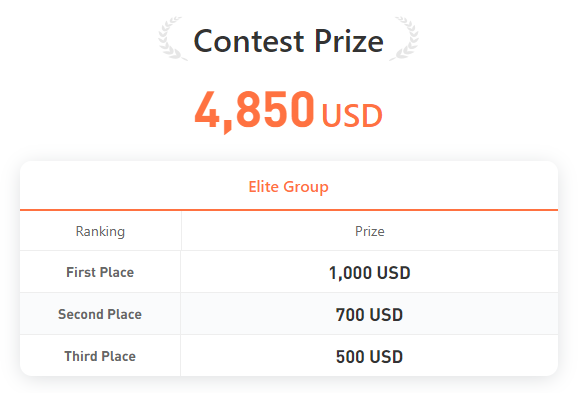This screenshot has height=393, width=584.
Task: Click the Ranking column header
Action: (100, 231)
